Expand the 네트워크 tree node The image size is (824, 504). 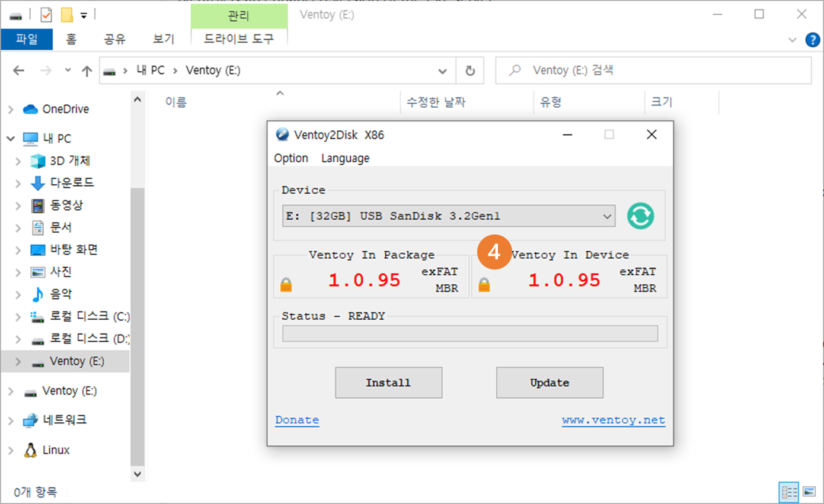(x=11, y=420)
